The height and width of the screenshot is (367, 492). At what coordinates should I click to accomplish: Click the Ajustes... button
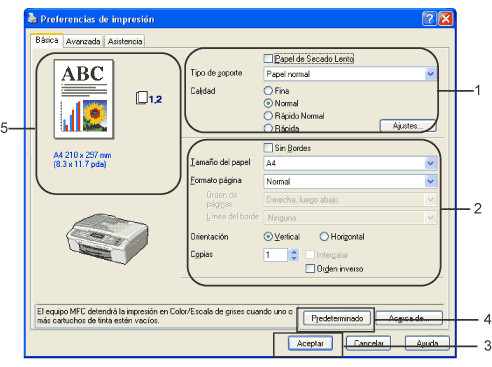pos(408,126)
